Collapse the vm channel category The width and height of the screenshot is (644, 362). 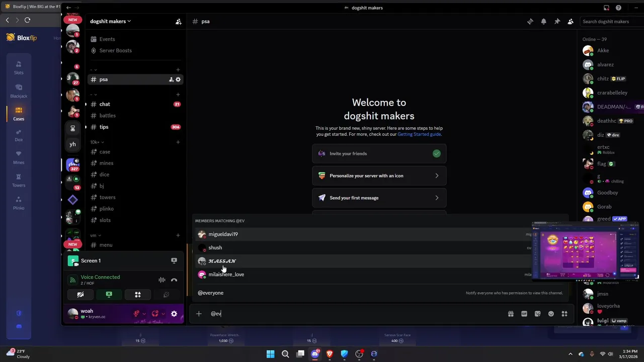coord(95,235)
